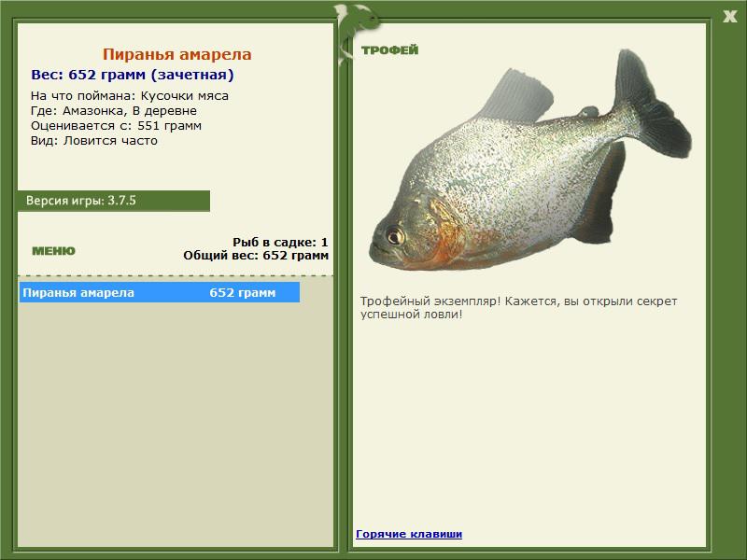Click the piranha fish picture
The image size is (747, 560).
click(x=530, y=161)
